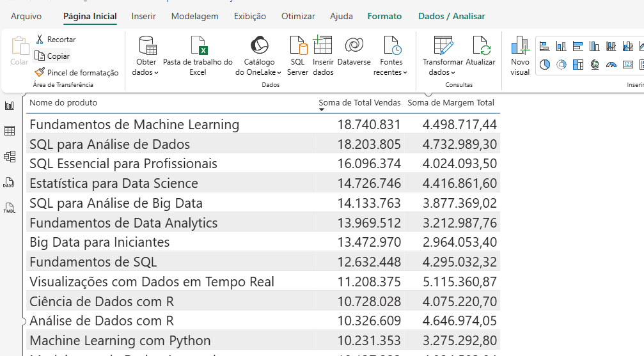Open DAX query view in sidebar

pyautogui.click(x=9, y=182)
